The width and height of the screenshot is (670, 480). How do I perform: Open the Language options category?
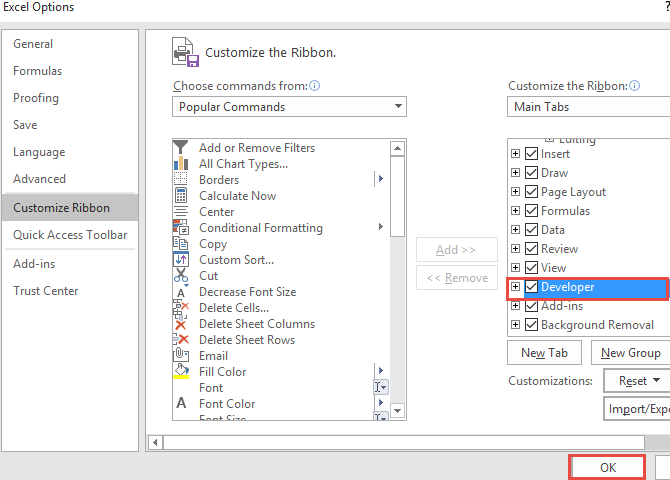pos(39,152)
